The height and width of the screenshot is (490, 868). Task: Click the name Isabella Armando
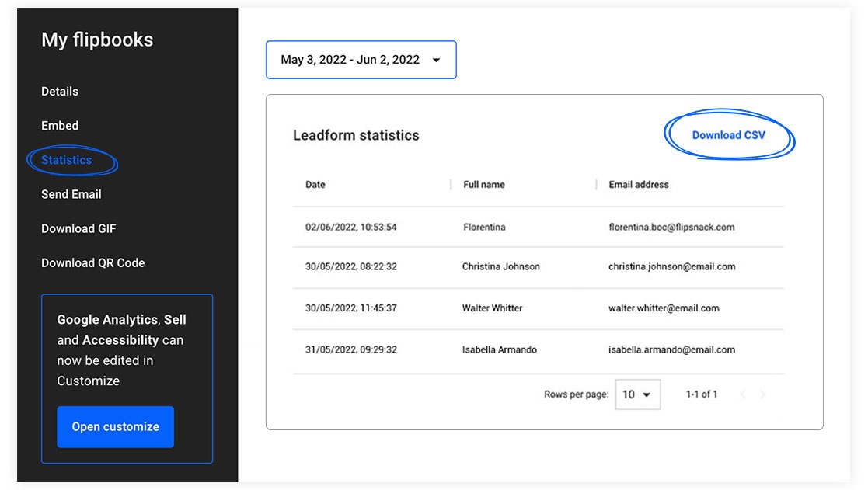pyautogui.click(x=500, y=349)
